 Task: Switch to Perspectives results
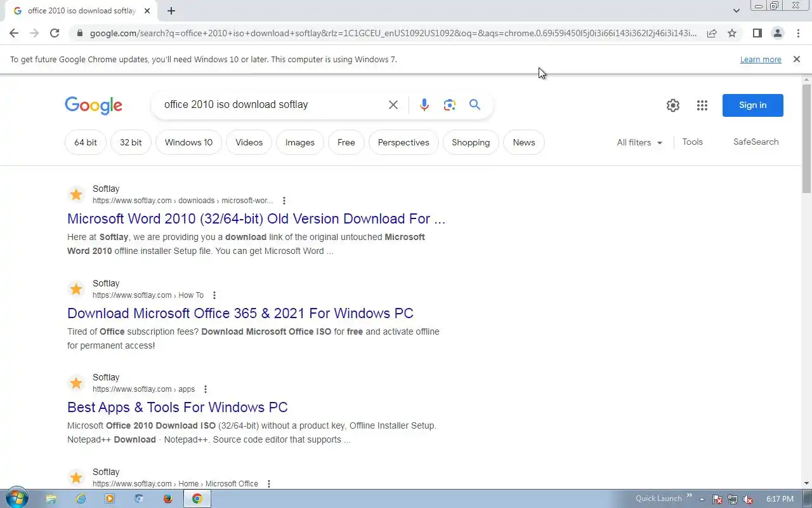403,142
